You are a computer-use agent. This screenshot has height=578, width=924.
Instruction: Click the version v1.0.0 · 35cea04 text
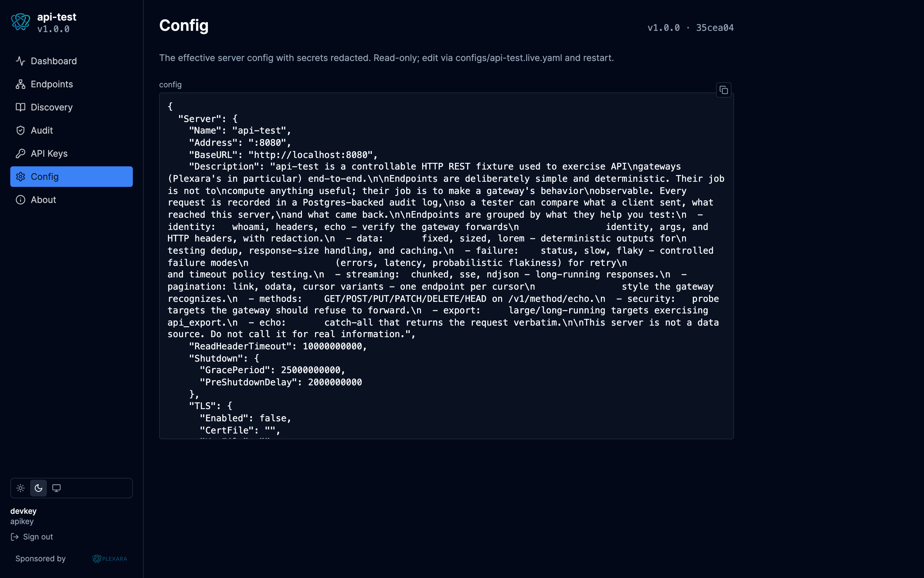click(x=690, y=28)
